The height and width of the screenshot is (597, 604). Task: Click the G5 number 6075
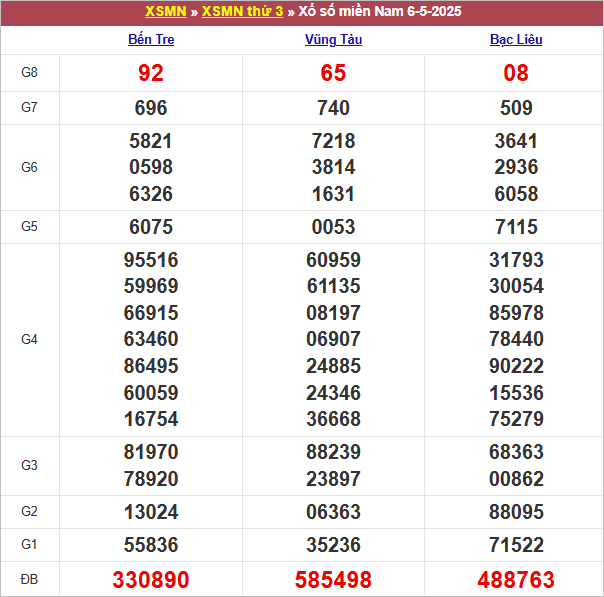(x=151, y=227)
